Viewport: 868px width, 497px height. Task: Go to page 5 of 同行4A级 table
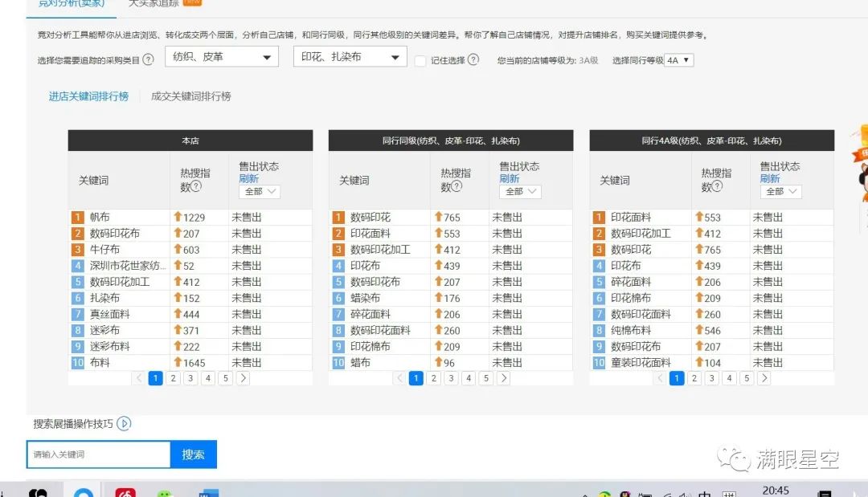pos(747,378)
